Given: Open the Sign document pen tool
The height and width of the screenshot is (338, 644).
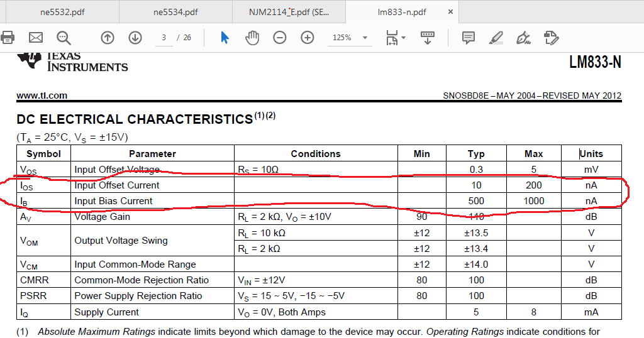Looking at the screenshot, I should click(x=523, y=38).
